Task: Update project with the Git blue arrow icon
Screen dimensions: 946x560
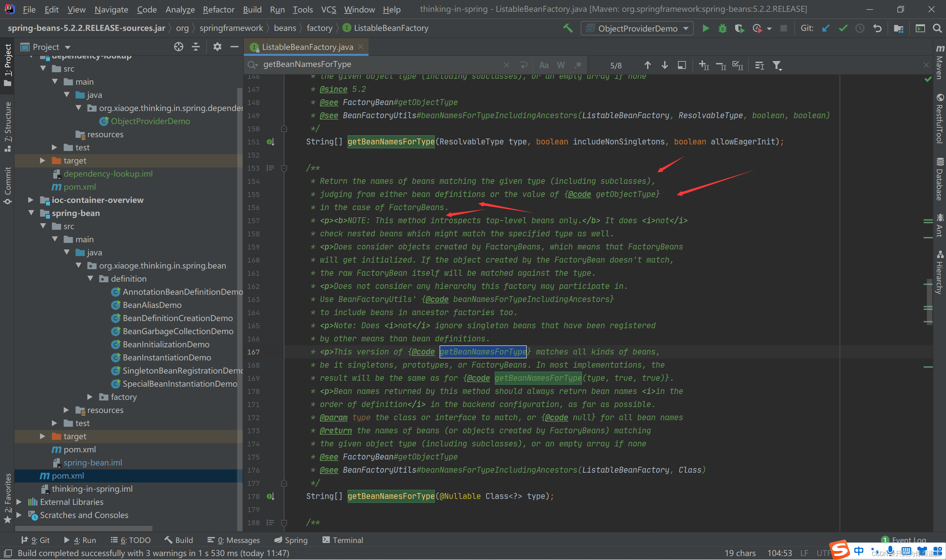Action: point(825,28)
